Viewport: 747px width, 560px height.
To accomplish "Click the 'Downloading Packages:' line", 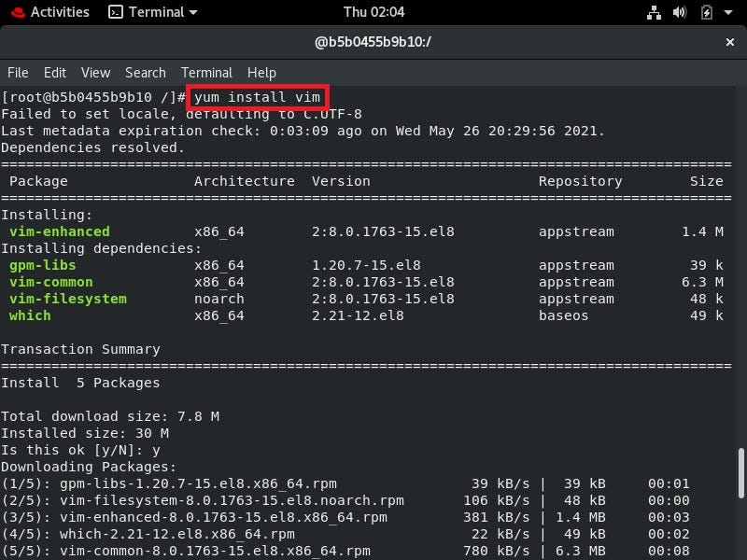I will point(89,467).
